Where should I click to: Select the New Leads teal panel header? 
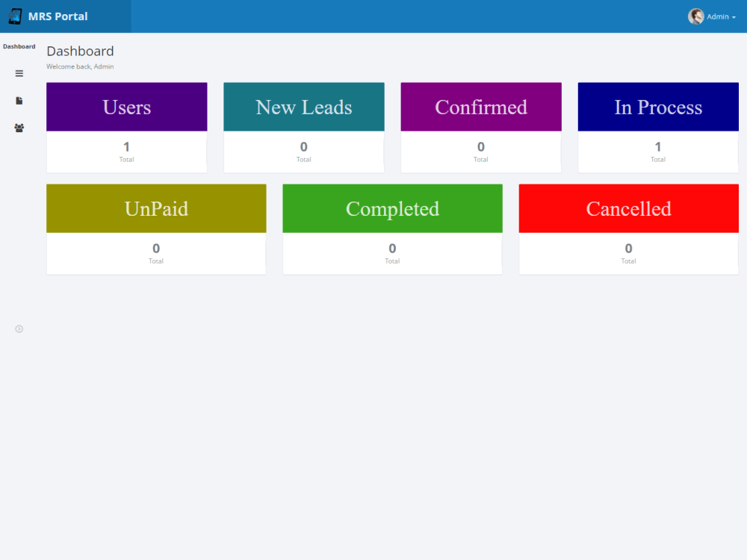pos(303,107)
